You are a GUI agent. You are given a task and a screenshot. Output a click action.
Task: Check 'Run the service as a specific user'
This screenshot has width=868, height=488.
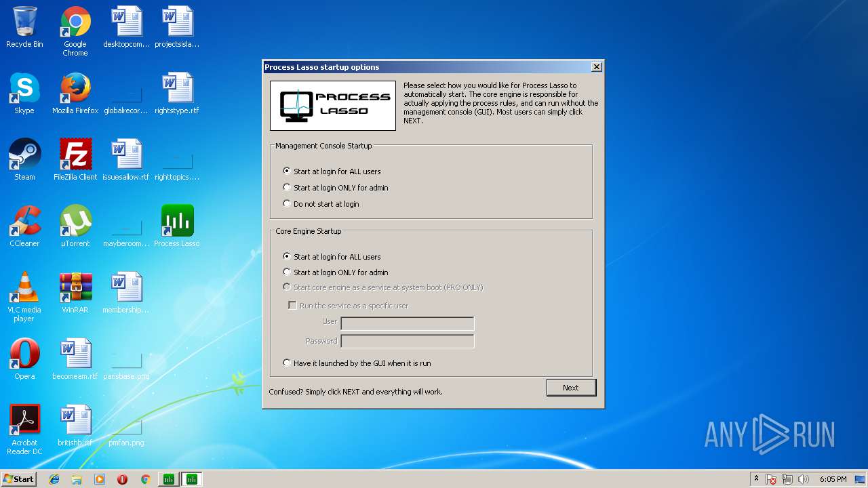349,306
